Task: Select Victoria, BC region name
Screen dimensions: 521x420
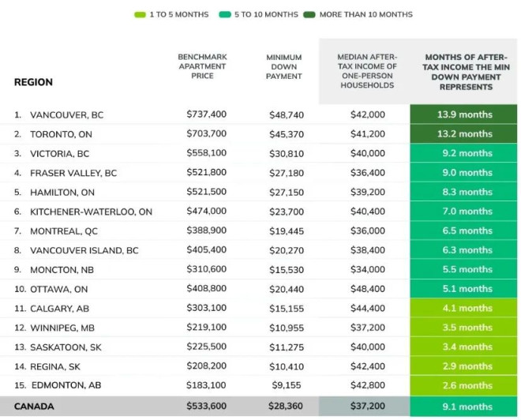Action: (x=60, y=154)
